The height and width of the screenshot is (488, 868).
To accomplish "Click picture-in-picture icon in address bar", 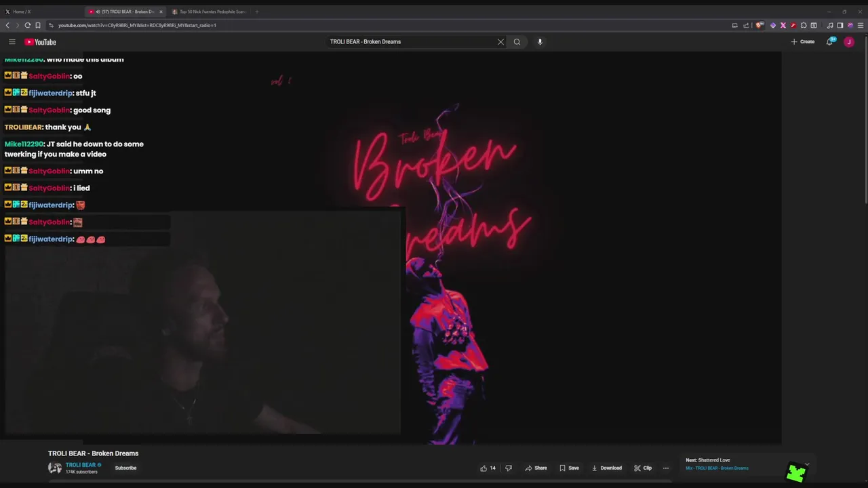I will click(x=734, y=25).
